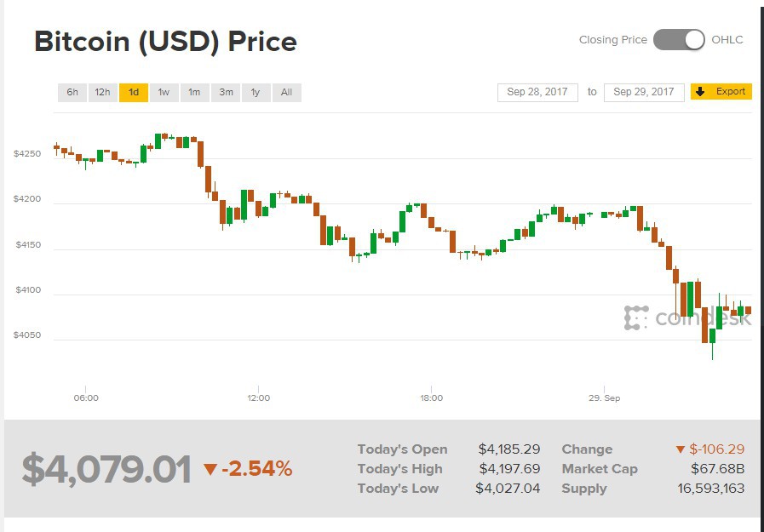Image resolution: width=764 pixels, height=532 pixels.
Task: Click the CoinDesk watermark logo
Action: (688, 318)
